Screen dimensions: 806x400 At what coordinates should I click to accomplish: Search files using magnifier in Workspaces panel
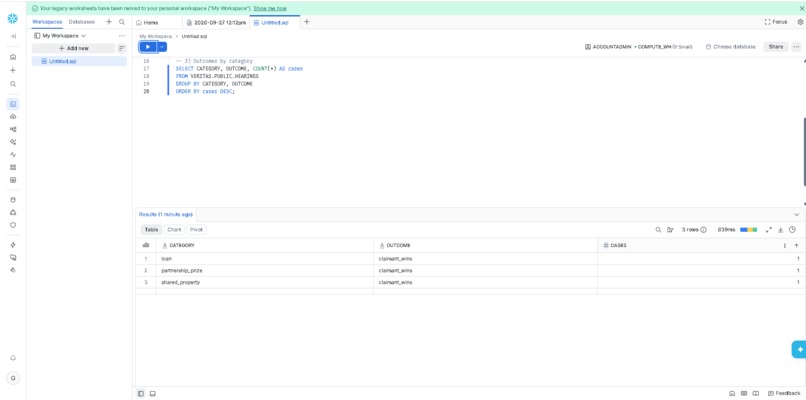click(122, 22)
